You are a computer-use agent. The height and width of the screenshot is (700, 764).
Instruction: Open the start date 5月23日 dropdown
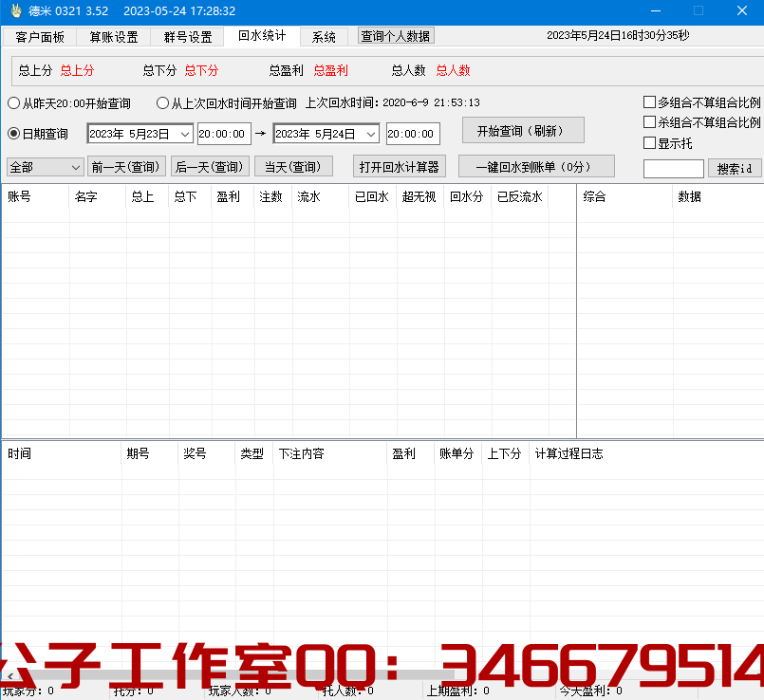click(x=185, y=134)
